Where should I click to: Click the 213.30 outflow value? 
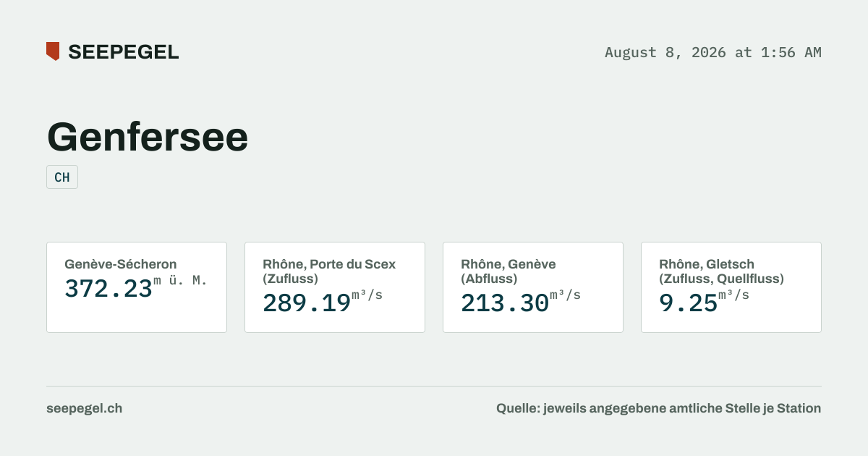coord(505,303)
